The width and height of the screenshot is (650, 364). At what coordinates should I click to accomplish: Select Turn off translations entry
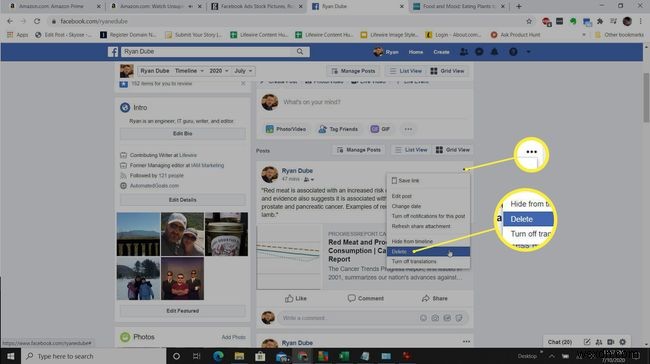click(428, 262)
